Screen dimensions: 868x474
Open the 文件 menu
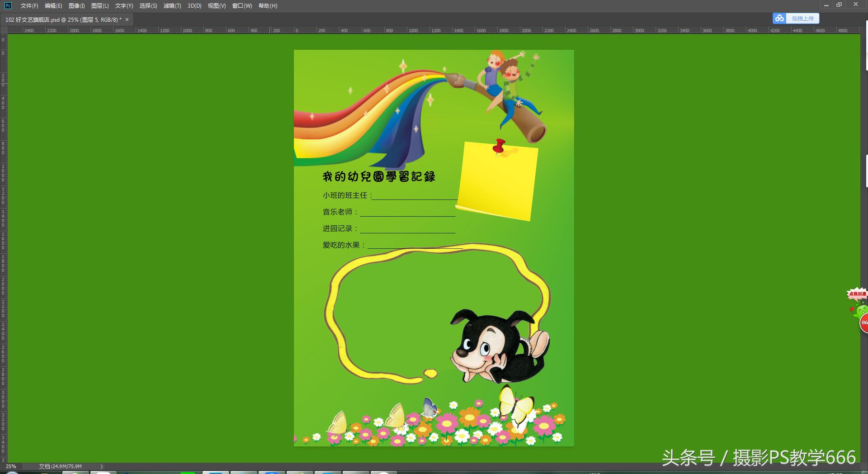point(28,5)
